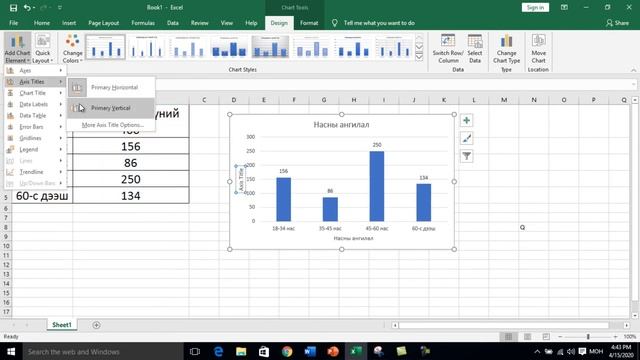Click the Chart Elements plus button

point(467,120)
